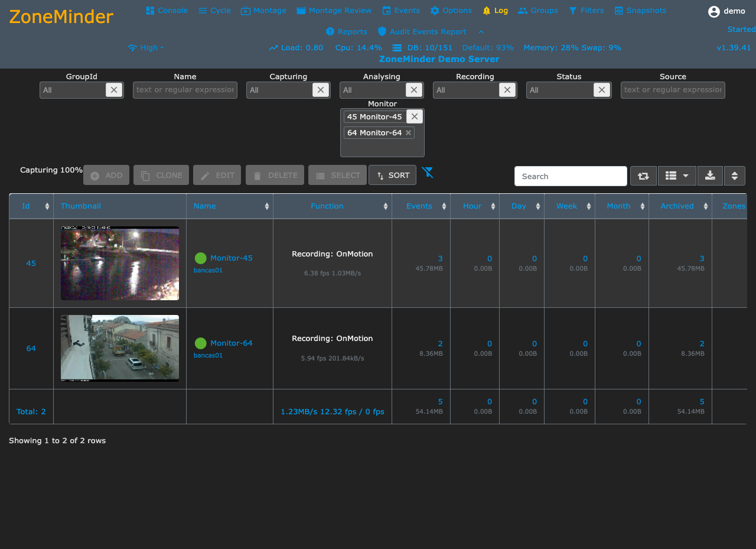Clear all selections in the Monitor filter

click(415, 116)
